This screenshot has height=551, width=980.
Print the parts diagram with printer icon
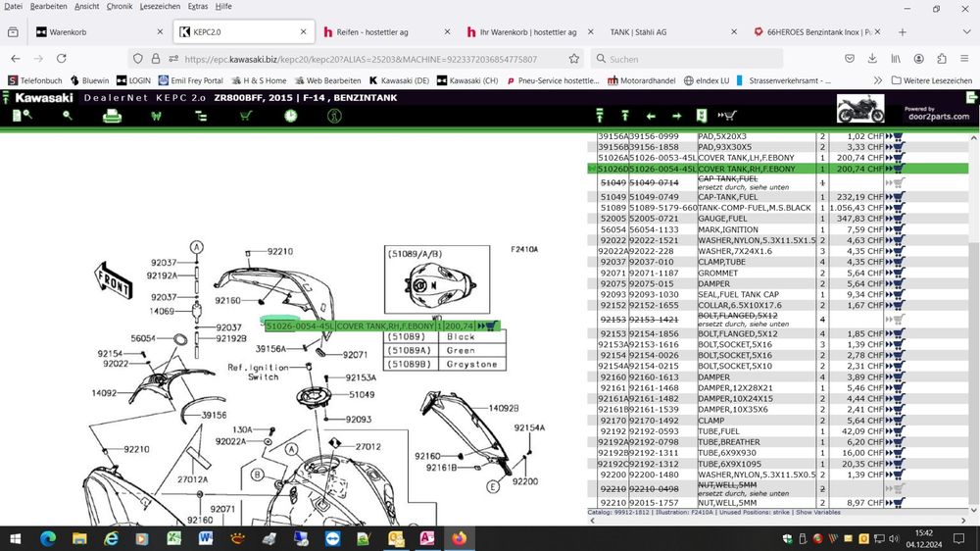[112, 117]
